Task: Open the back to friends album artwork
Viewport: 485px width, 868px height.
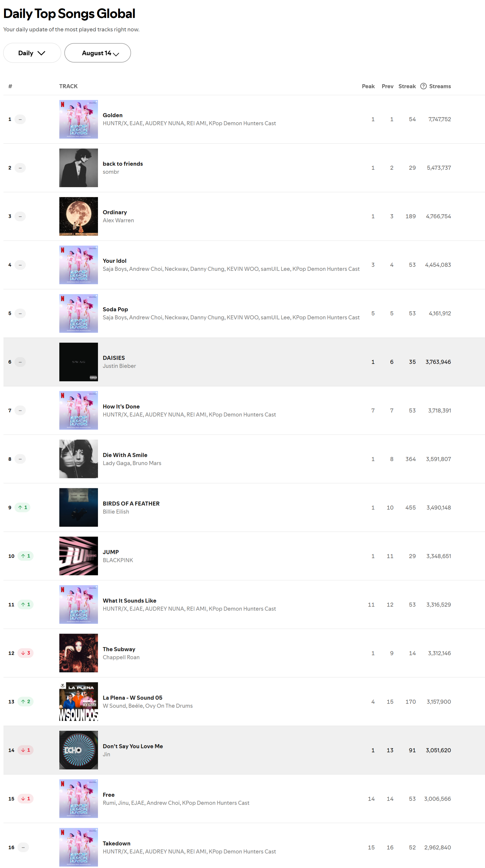Action: [x=79, y=168]
